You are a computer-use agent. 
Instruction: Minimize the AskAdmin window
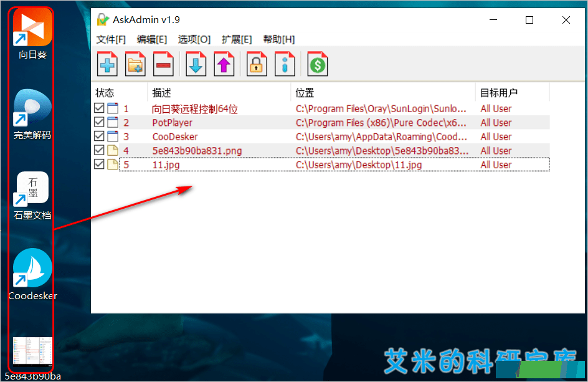(x=493, y=19)
